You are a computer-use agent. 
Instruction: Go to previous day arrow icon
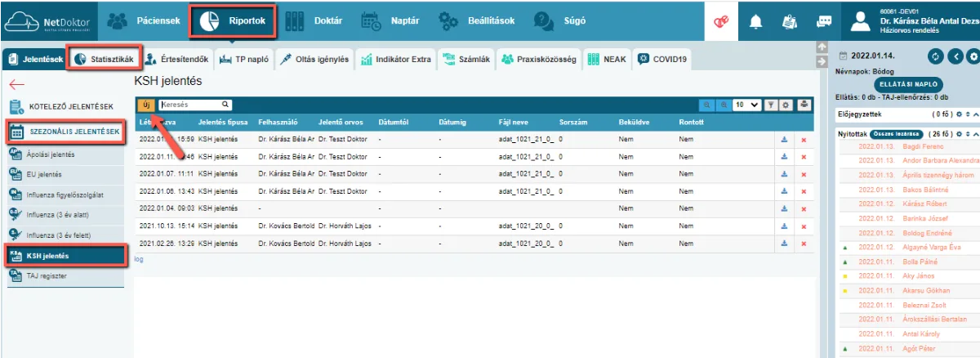pyautogui.click(x=955, y=56)
